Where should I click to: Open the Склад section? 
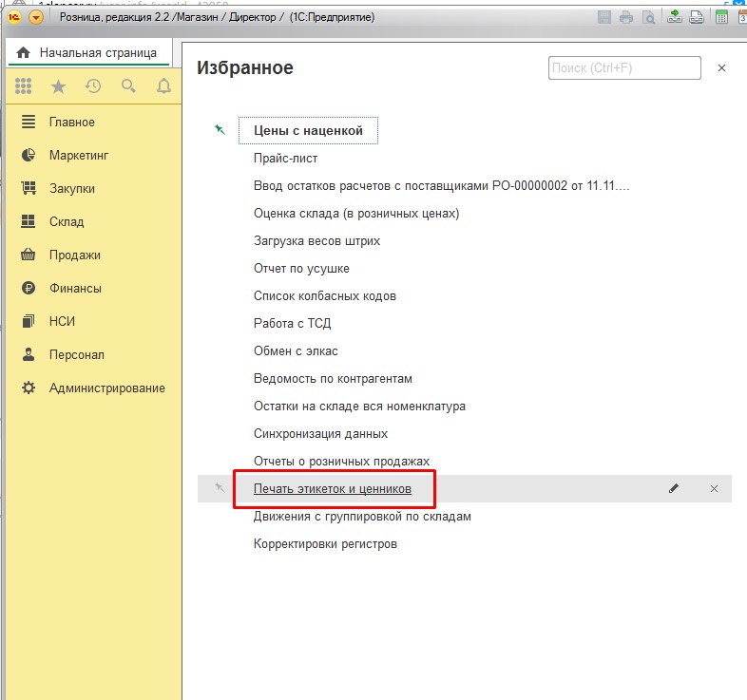coord(67,221)
